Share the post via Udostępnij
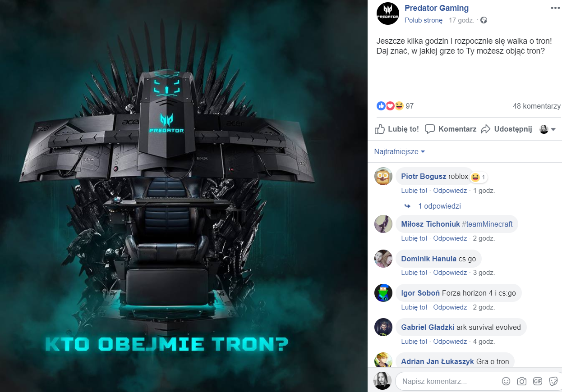Screen dimensions: 562x392 pos(507,129)
